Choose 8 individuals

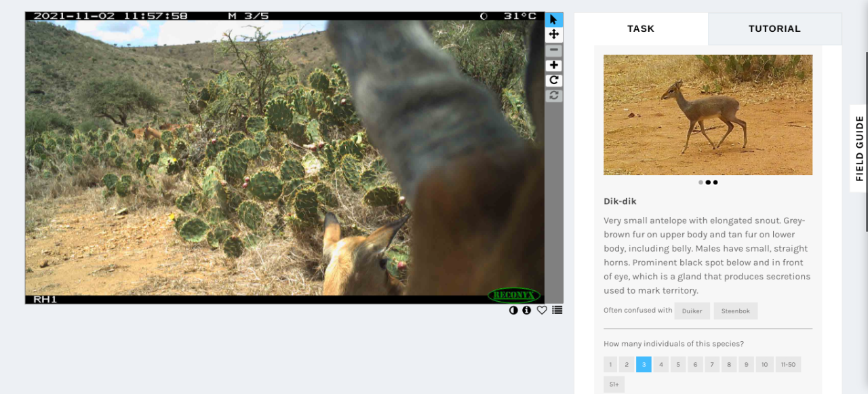(x=729, y=364)
